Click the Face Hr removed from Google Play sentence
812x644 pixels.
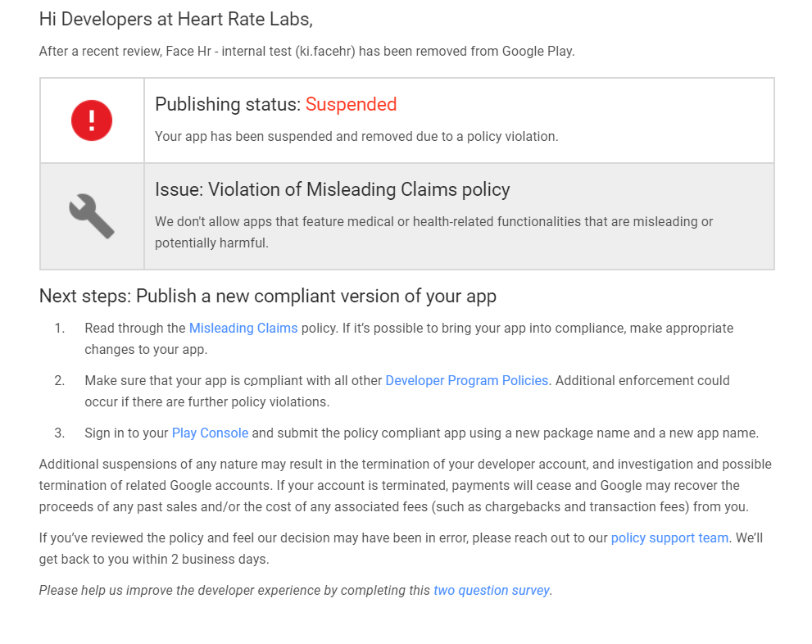(x=306, y=51)
